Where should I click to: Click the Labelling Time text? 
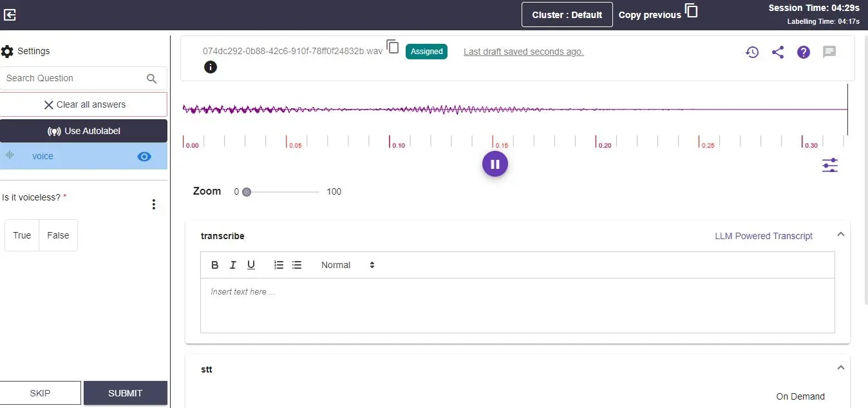click(x=824, y=21)
